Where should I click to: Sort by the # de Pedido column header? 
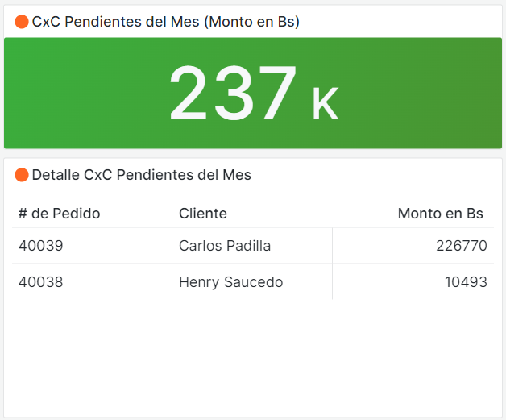59,214
